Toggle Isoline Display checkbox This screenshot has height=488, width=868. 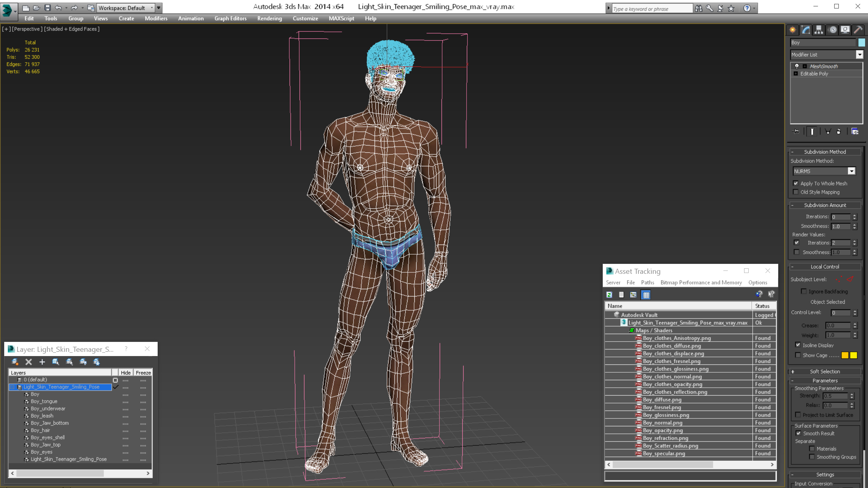(x=797, y=345)
